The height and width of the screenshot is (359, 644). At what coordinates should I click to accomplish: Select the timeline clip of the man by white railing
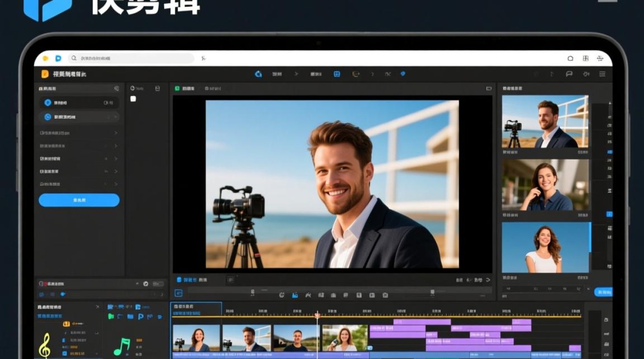(x=247, y=338)
